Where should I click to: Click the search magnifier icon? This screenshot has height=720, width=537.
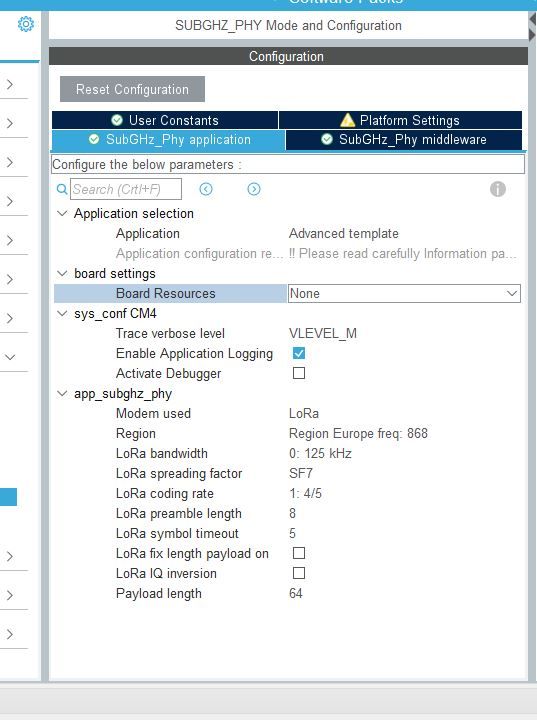(62, 189)
